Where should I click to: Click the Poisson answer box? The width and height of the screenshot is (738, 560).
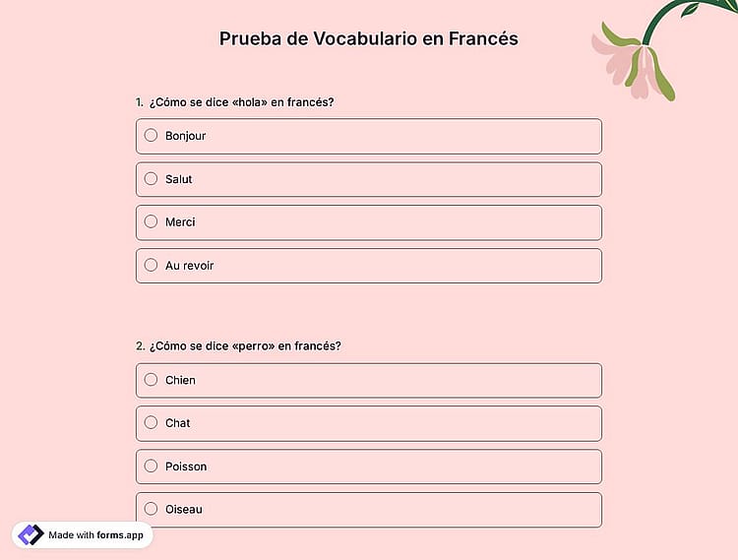tap(369, 467)
